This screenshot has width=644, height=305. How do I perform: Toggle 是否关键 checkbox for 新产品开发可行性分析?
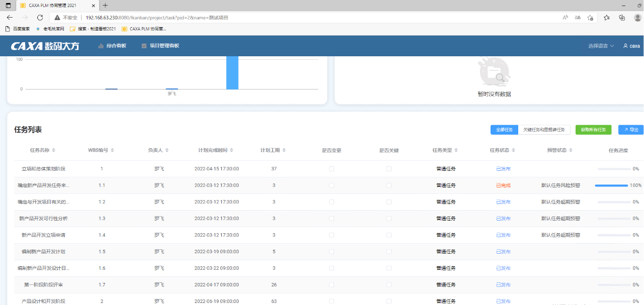pos(389,219)
